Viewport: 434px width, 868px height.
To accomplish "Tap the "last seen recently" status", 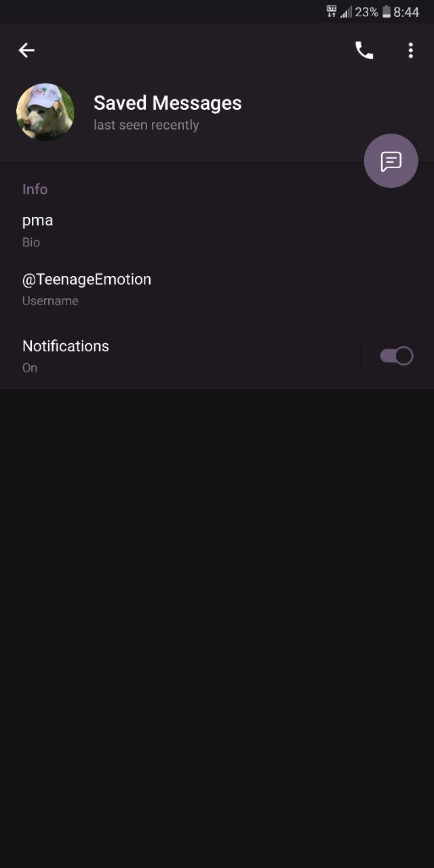I will pos(146,125).
